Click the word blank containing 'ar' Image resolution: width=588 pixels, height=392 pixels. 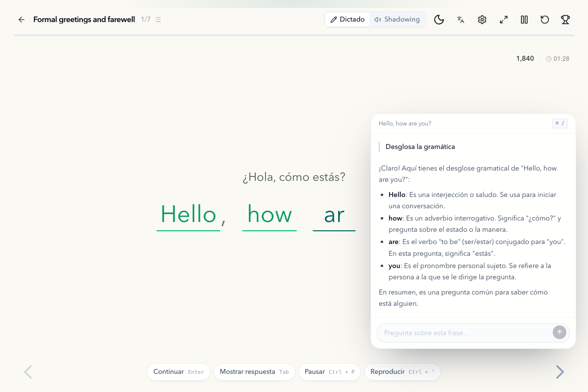point(334,216)
